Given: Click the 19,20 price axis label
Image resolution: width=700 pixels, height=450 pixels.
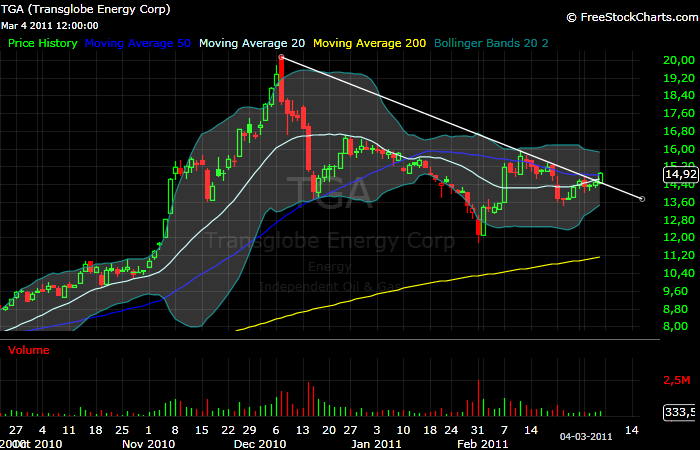Looking at the screenshot, I should pos(679,78).
